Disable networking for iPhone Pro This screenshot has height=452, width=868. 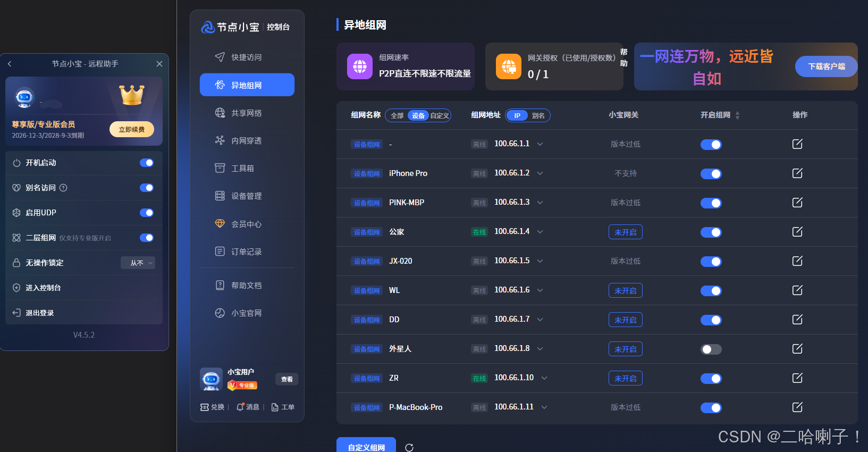[x=711, y=174]
